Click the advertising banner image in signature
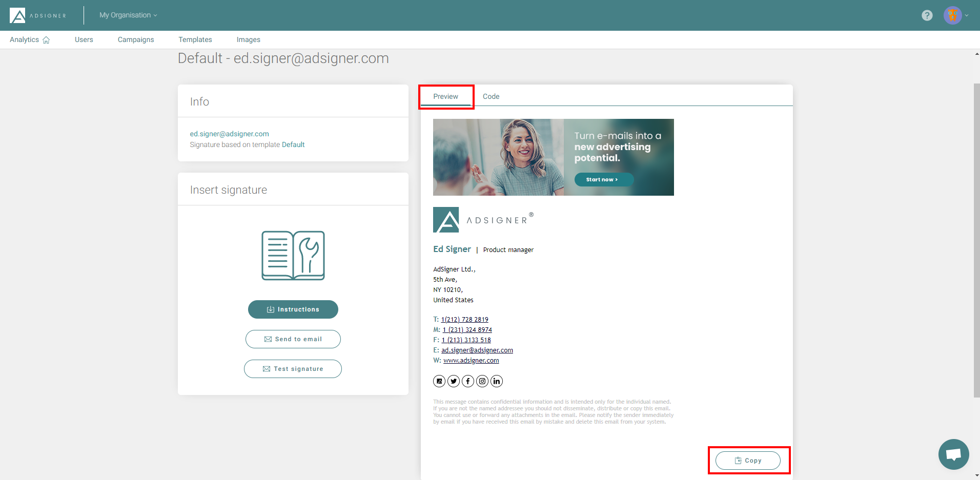The height and width of the screenshot is (480, 980). coord(553,157)
